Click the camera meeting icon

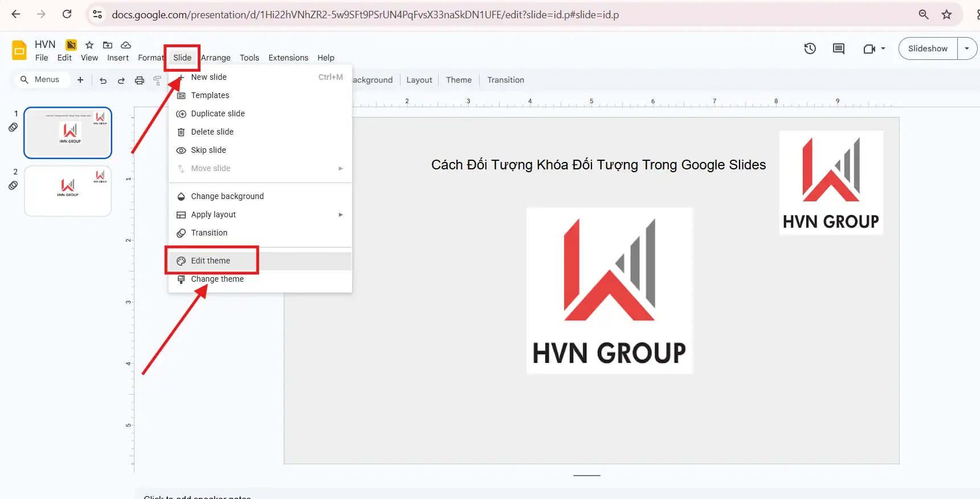coord(869,48)
